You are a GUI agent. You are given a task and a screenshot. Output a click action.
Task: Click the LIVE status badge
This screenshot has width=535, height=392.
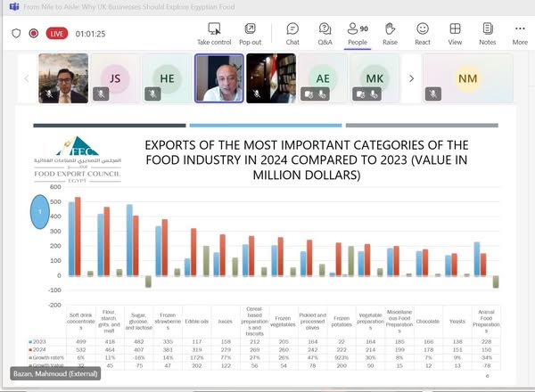click(x=57, y=34)
